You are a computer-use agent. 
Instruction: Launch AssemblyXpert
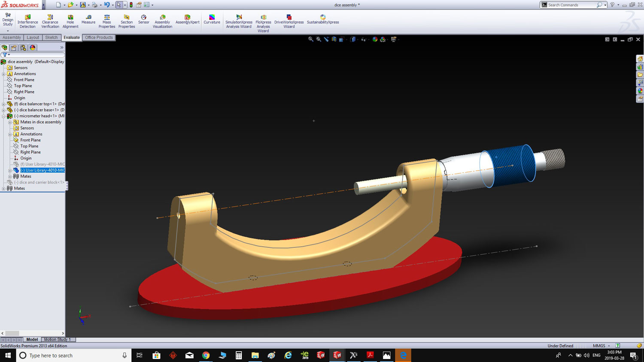click(188, 20)
